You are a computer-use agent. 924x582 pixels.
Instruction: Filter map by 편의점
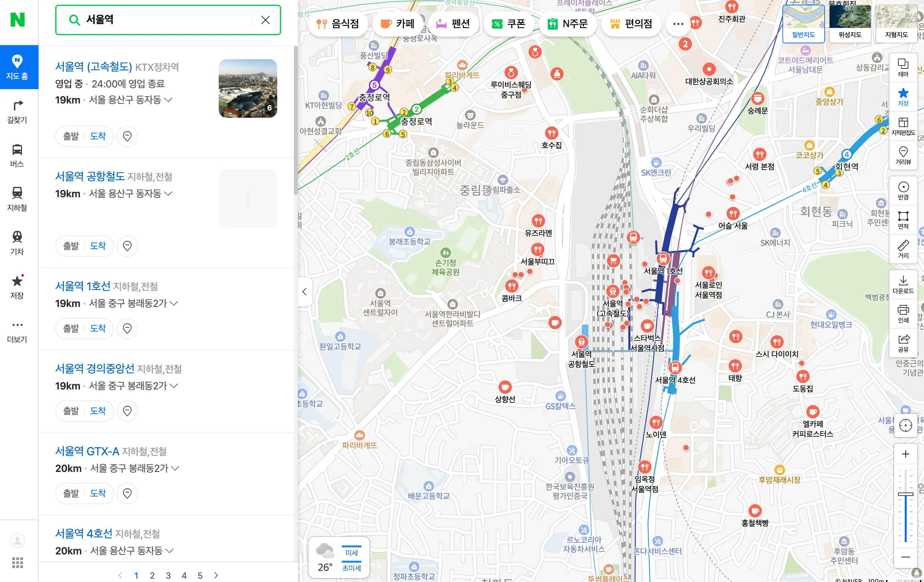coord(631,24)
